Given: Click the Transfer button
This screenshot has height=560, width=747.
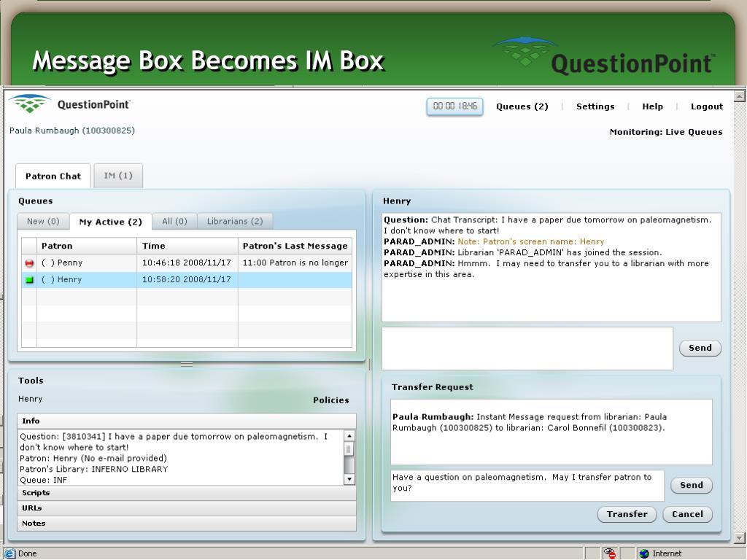Looking at the screenshot, I should click(x=627, y=514).
